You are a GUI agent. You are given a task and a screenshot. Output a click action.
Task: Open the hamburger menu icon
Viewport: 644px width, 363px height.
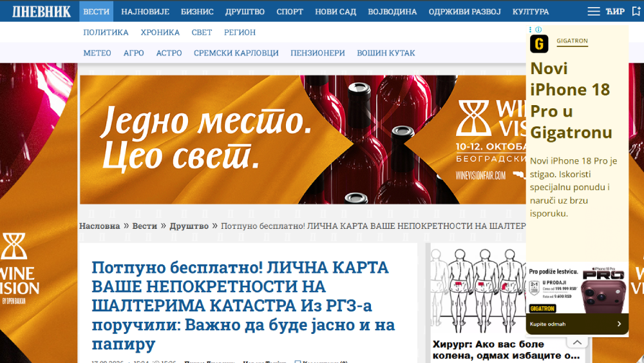tap(594, 12)
